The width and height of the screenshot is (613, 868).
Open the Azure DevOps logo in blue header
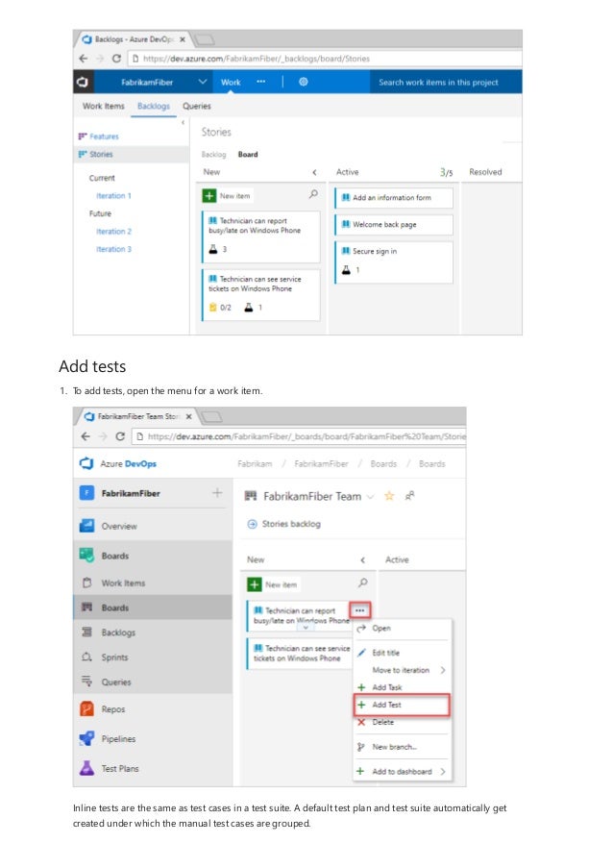(83, 82)
